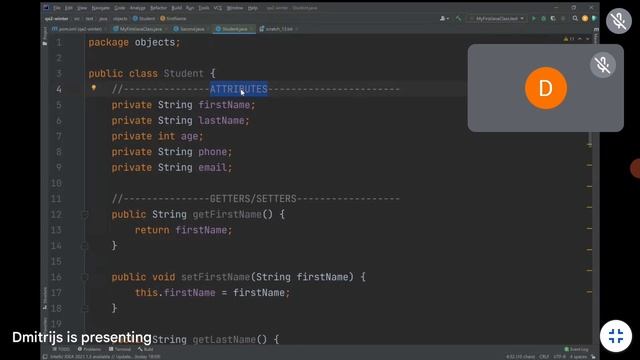Open the MyFirstJavaClass run configuration dropdown

point(497,18)
